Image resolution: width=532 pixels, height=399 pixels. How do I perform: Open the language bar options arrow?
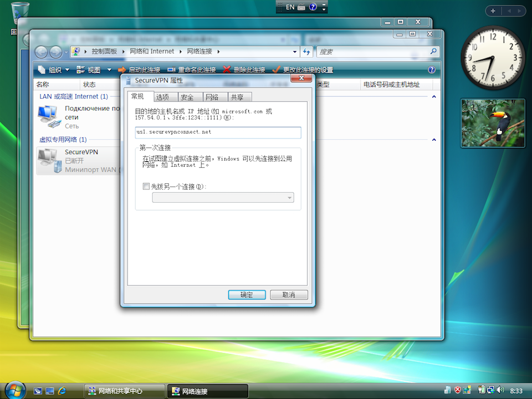tap(324, 9)
